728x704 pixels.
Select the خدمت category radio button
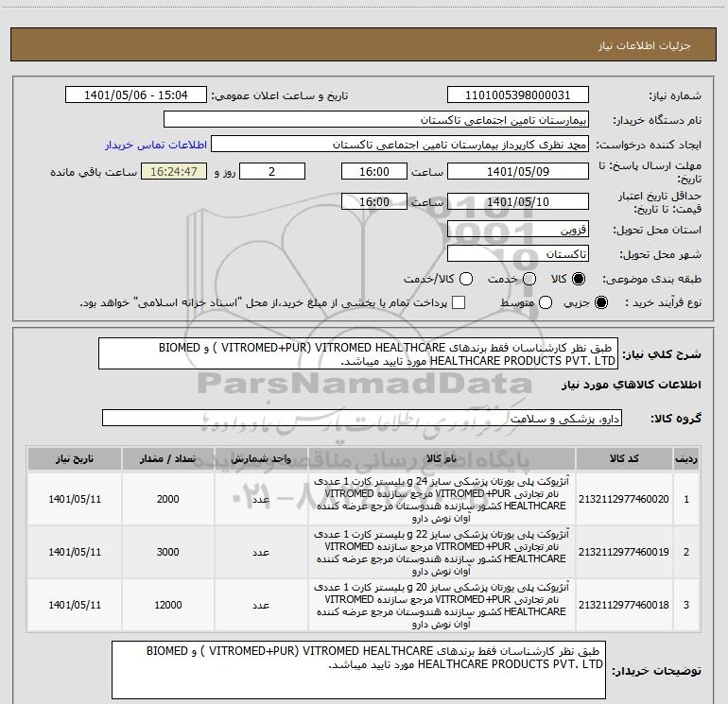click(529, 279)
